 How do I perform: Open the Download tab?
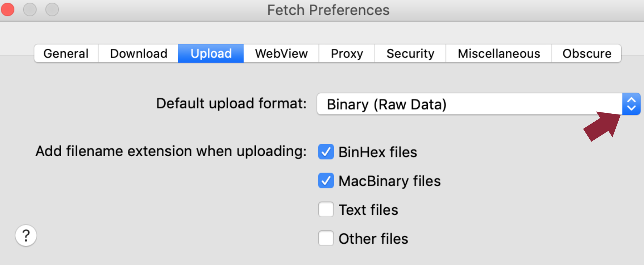(139, 53)
